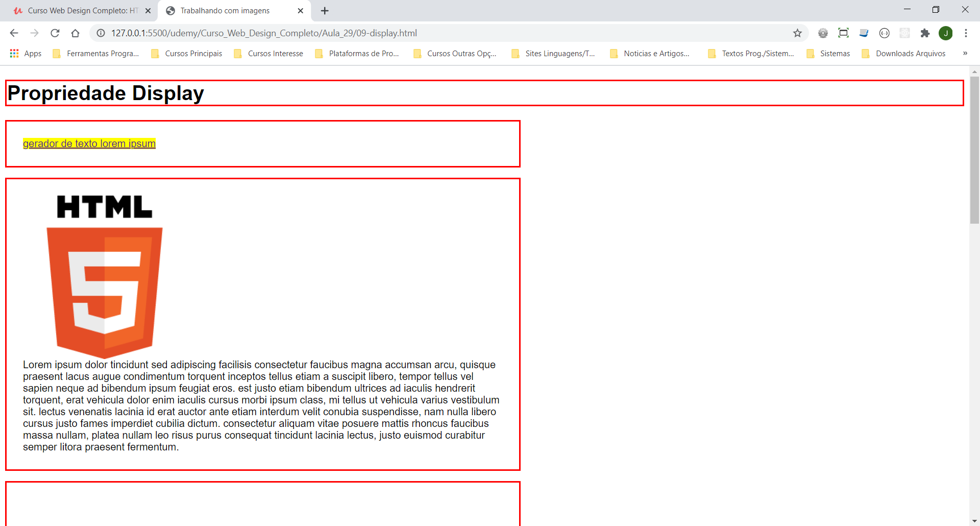Viewport: 980px width, 526px height.
Task: Click the Lorem ipsum paragraph text
Action: (x=261, y=406)
